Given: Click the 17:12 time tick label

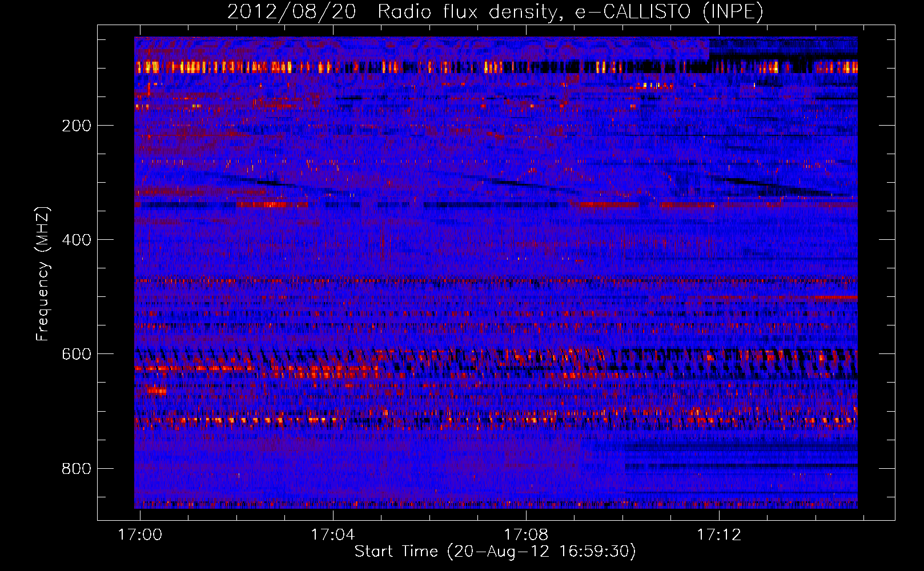Looking at the screenshot, I should tap(719, 534).
